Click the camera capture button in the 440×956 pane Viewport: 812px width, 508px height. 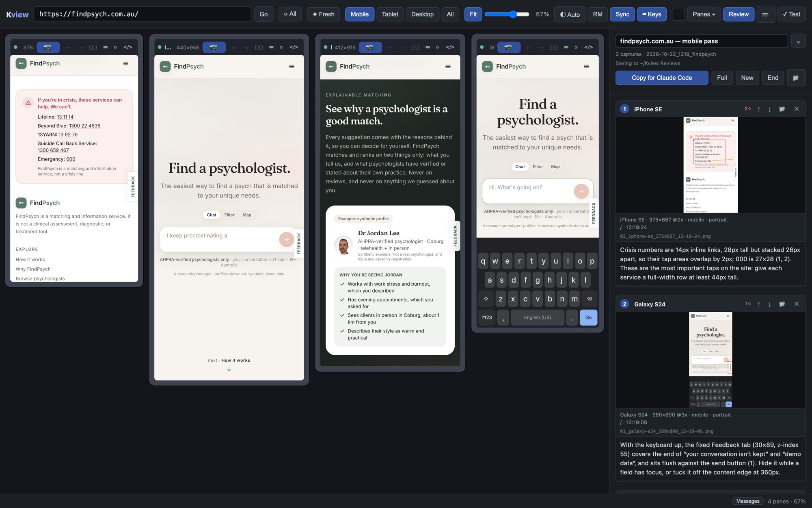[x=214, y=48]
